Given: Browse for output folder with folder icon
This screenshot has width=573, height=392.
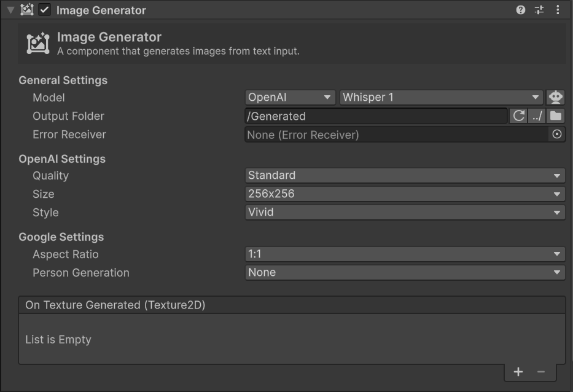Looking at the screenshot, I should [x=556, y=116].
